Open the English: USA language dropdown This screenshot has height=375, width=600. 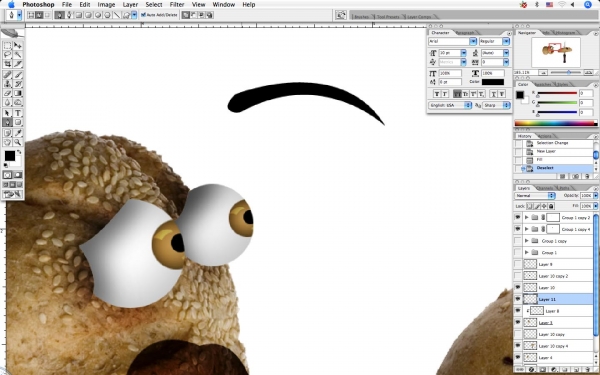[450, 105]
